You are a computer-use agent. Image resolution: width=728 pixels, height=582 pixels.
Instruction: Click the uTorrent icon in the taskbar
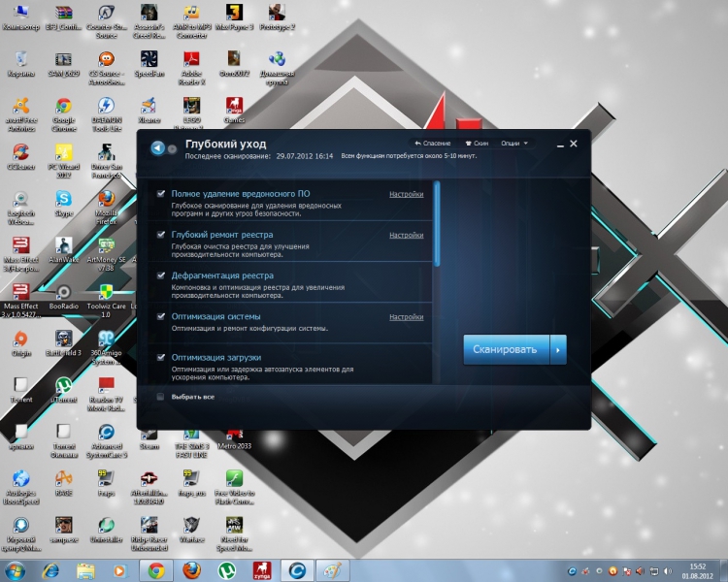[x=226, y=570]
